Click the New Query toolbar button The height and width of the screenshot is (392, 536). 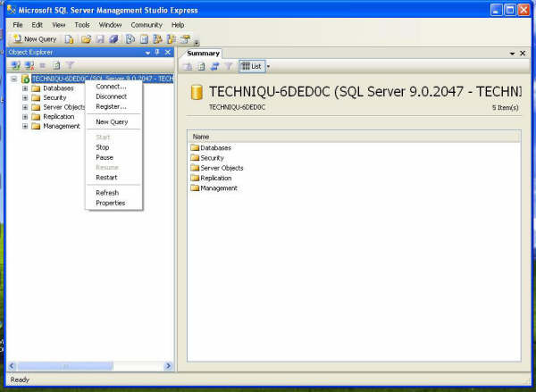pyautogui.click(x=34, y=39)
